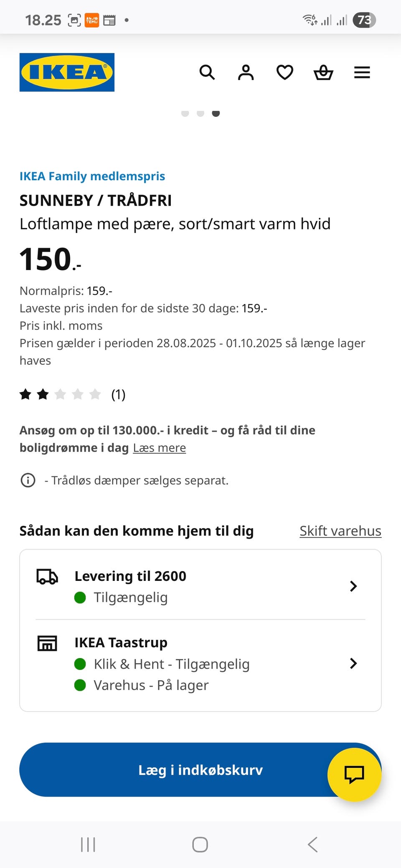Viewport: 401px width, 868px height.
Task: Select the second image carousel dot
Action: point(200,113)
